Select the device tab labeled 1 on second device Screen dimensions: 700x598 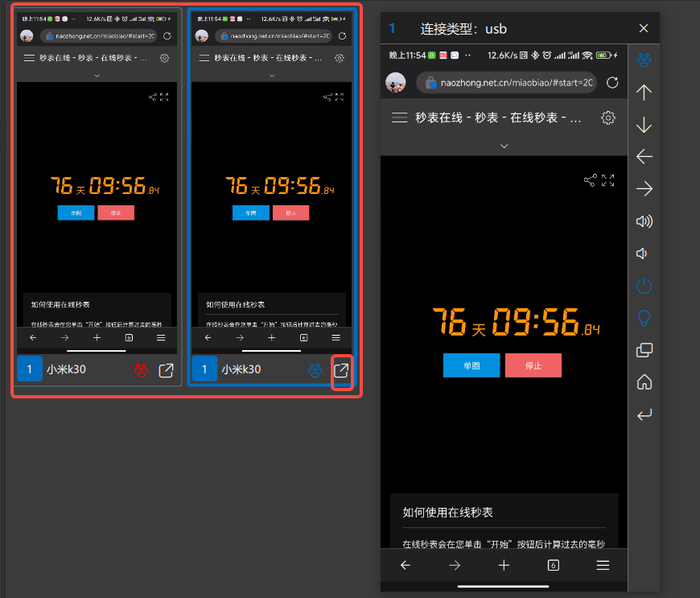204,369
